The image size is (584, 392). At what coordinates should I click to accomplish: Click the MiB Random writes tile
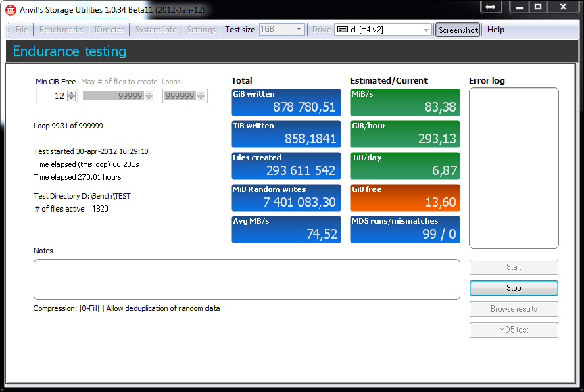tap(286, 197)
